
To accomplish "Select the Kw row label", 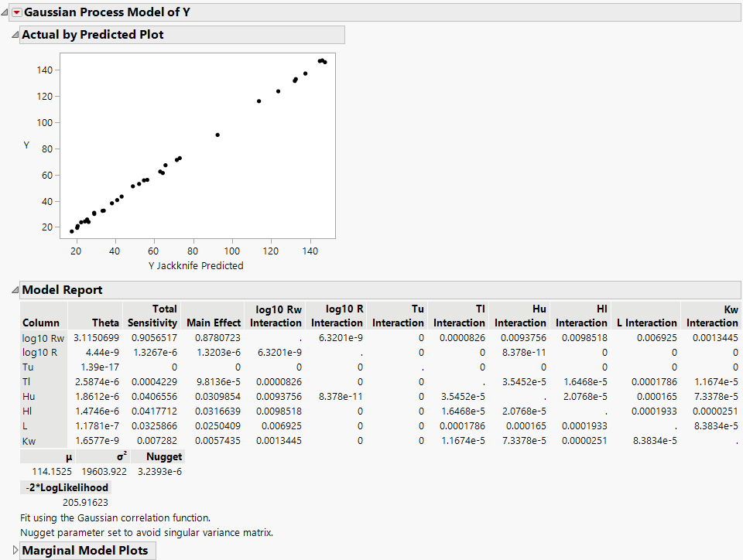I will (x=31, y=440).
